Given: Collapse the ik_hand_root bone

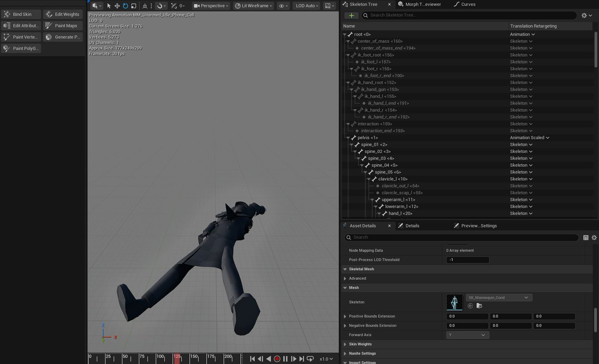Looking at the screenshot, I should point(348,82).
